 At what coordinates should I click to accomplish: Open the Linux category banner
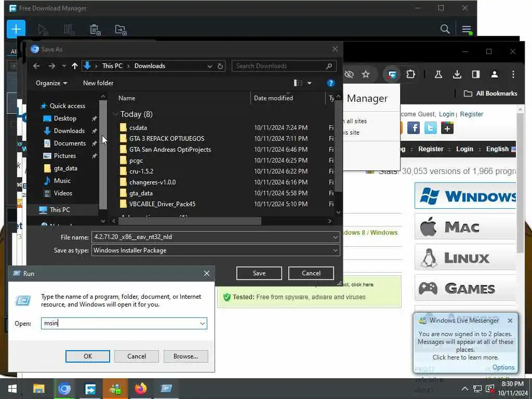(x=465, y=258)
